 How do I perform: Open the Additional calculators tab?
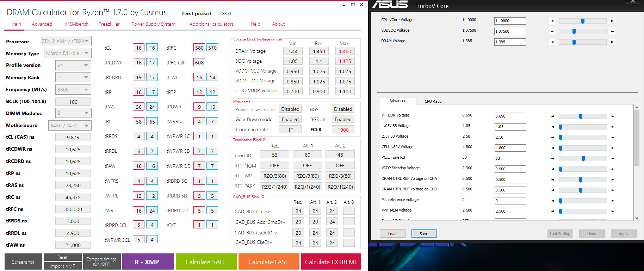[211, 24]
